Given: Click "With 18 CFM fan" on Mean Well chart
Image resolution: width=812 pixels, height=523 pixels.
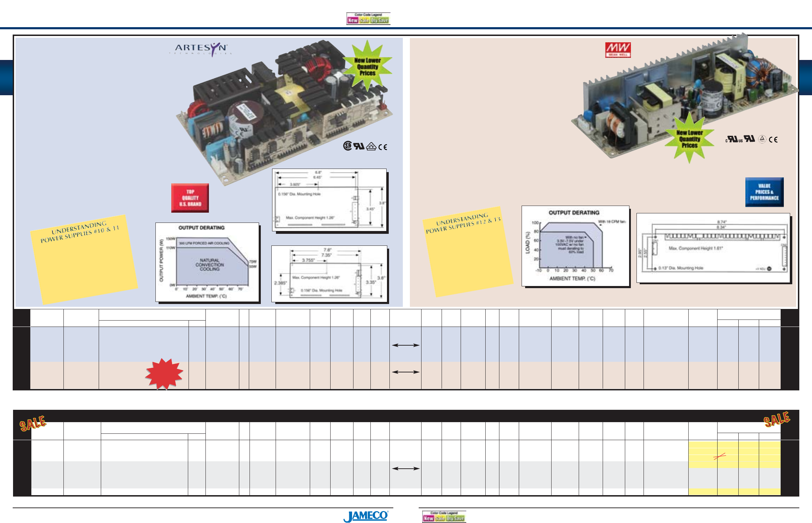Looking at the screenshot, I should (x=612, y=222).
